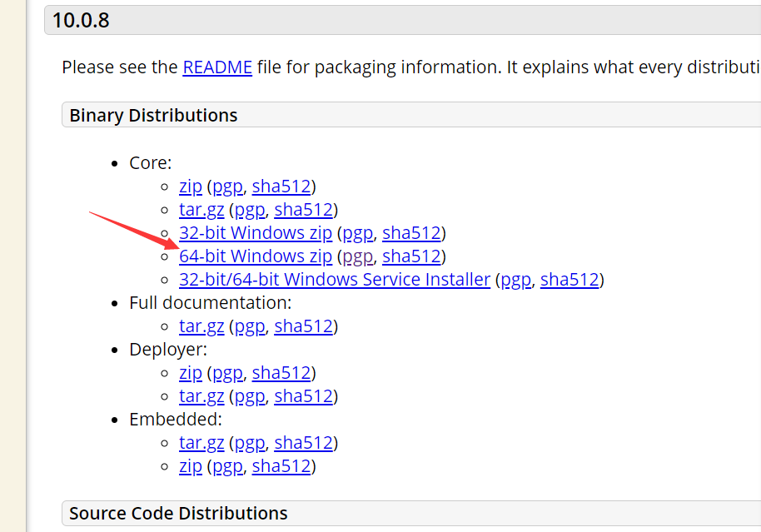This screenshot has height=532, width=761.
Task: Open the README link
Action: 217,67
